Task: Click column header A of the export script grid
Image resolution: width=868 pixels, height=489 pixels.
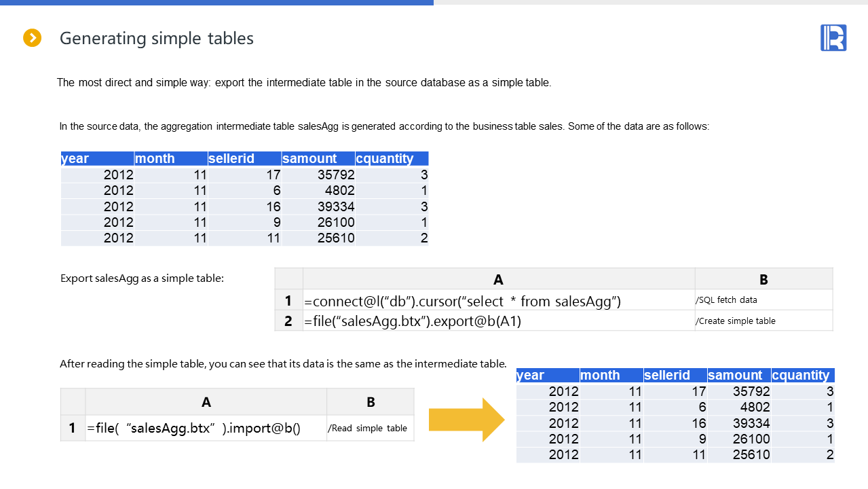Action: click(498, 279)
